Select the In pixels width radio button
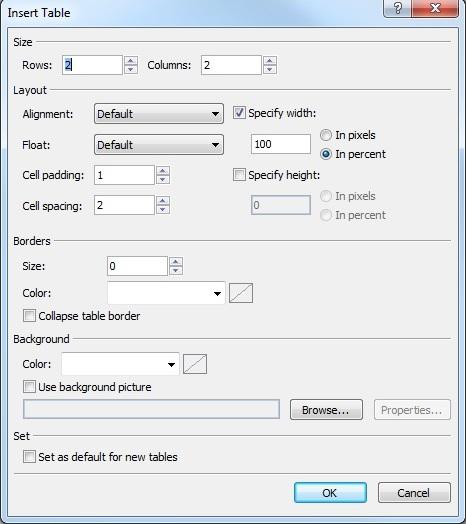 pyautogui.click(x=326, y=135)
